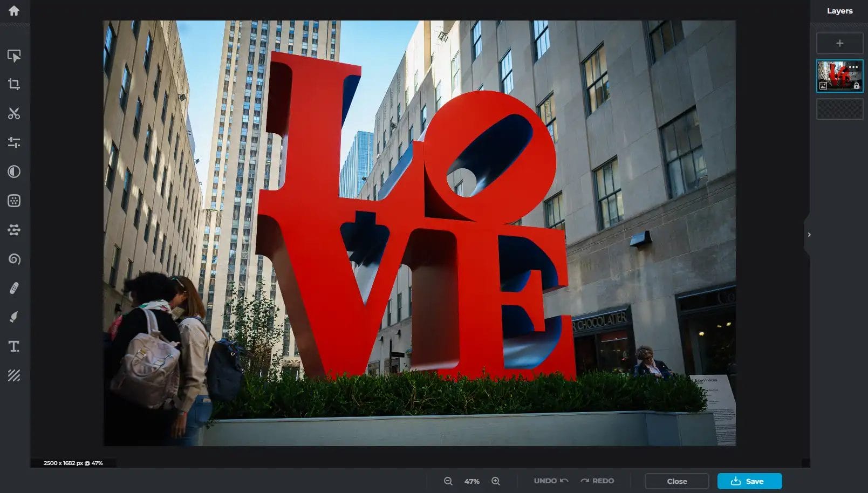This screenshot has height=493, width=868.
Task: Collapse the Layers panel with the chevron
Action: pyautogui.click(x=809, y=235)
